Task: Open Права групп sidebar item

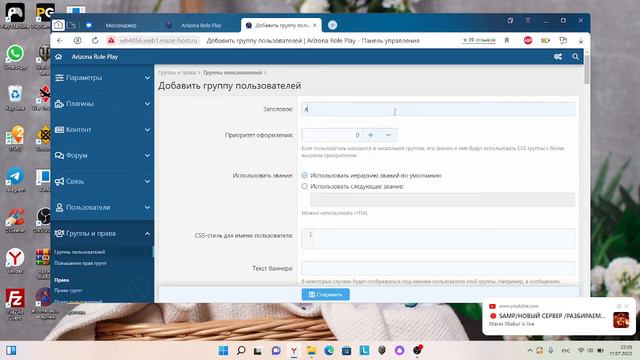Action: click(x=69, y=291)
